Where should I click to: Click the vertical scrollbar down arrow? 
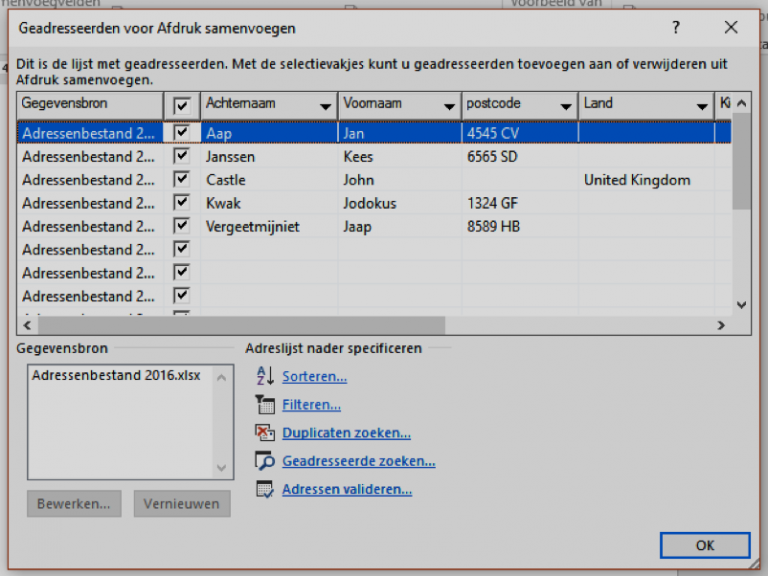(x=741, y=304)
